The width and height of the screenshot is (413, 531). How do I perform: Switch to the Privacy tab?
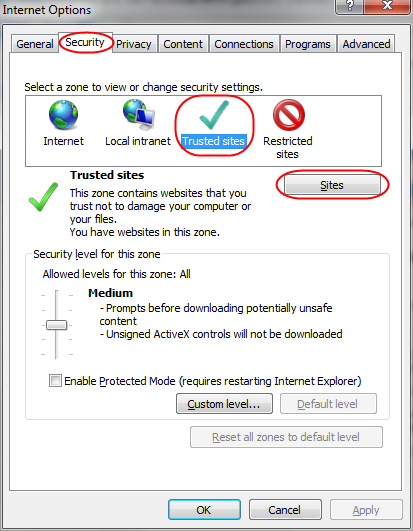coord(134,44)
